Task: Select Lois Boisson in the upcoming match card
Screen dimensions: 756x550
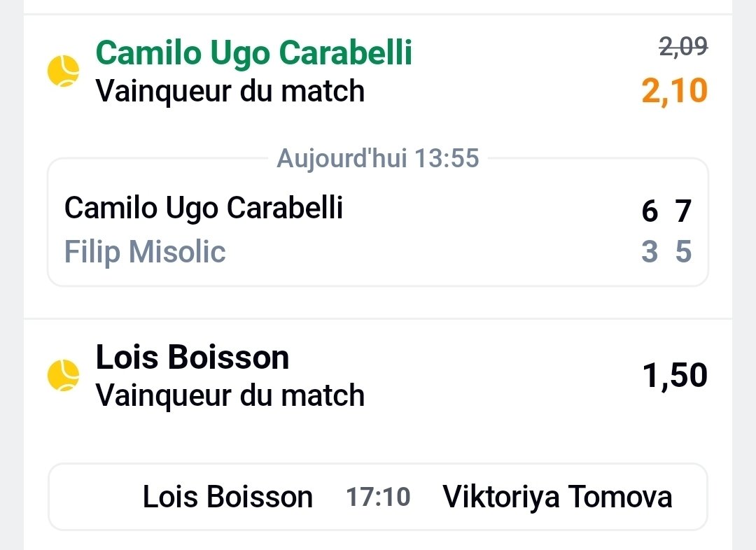Action: (x=227, y=498)
